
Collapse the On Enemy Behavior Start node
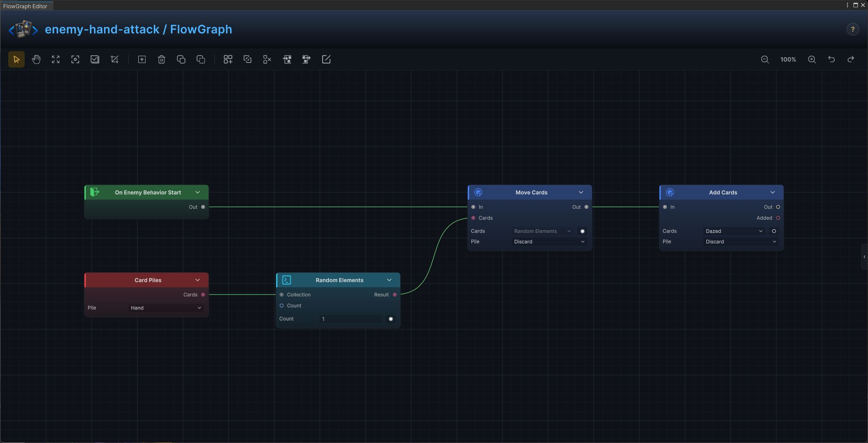(x=198, y=192)
